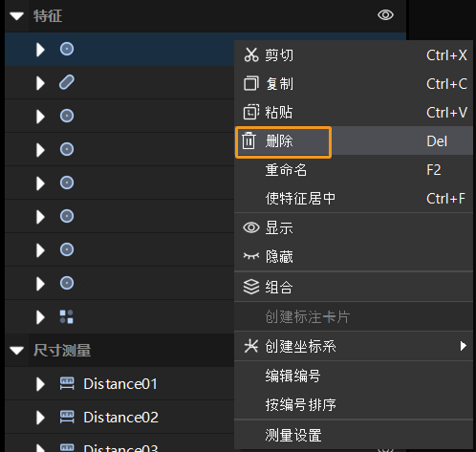This screenshot has width=476, height=452.
Task: Choose 按编号排序 from the context menu
Action: 354,404
